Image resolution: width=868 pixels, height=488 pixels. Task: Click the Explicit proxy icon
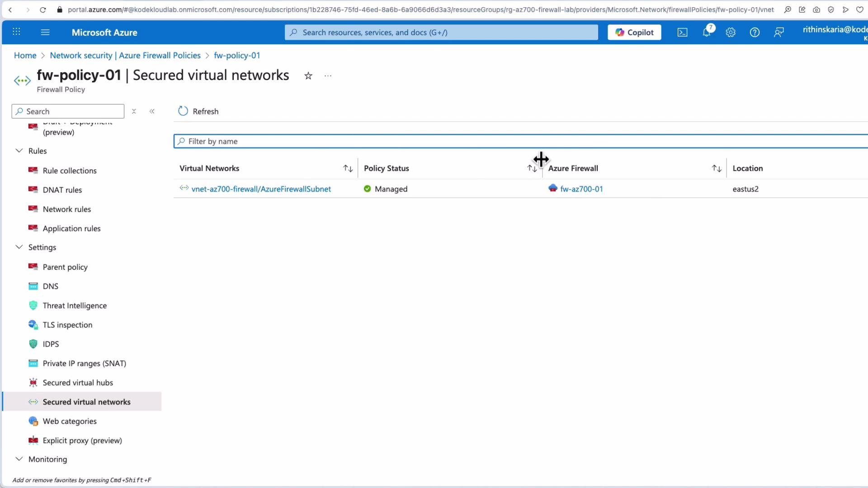pyautogui.click(x=33, y=441)
